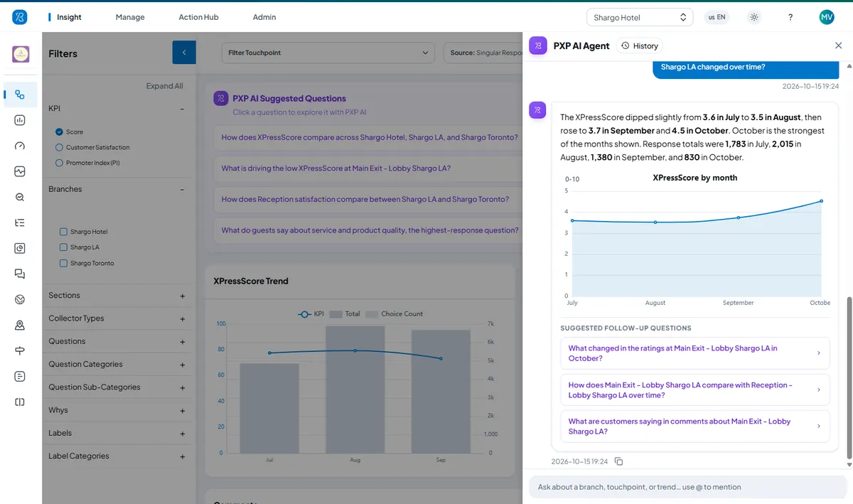Open the location person pin sidebar icon
This screenshot has width=853, height=504.
tap(20, 325)
